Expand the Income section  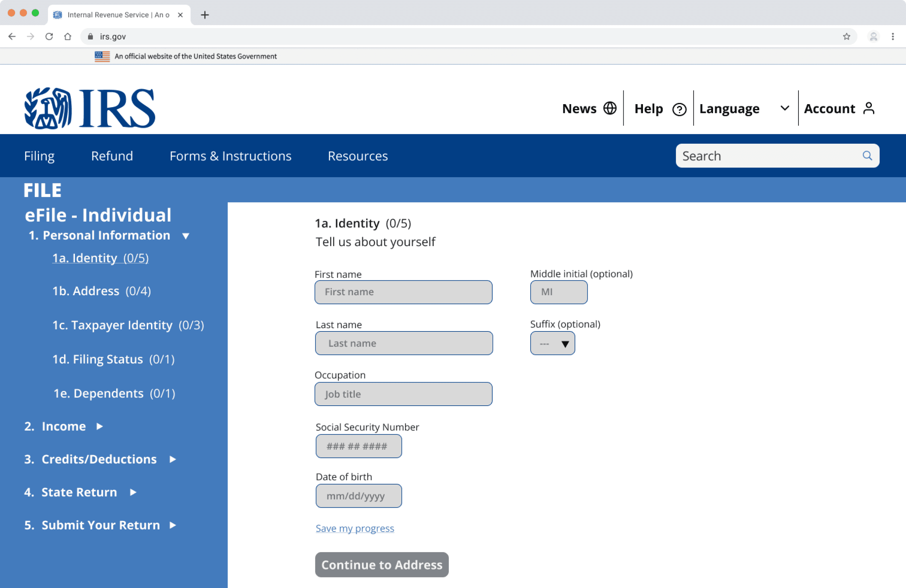click(100, 426)
